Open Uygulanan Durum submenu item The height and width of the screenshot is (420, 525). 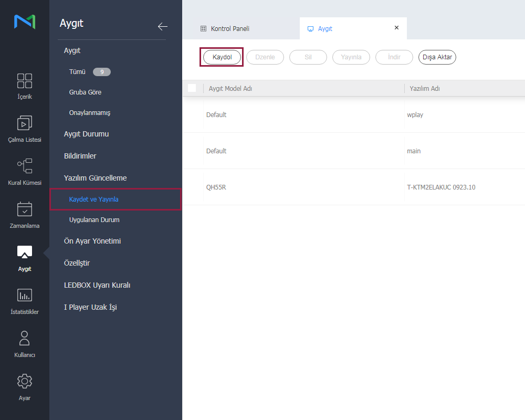pyautogui.click(x=94, y=220)
